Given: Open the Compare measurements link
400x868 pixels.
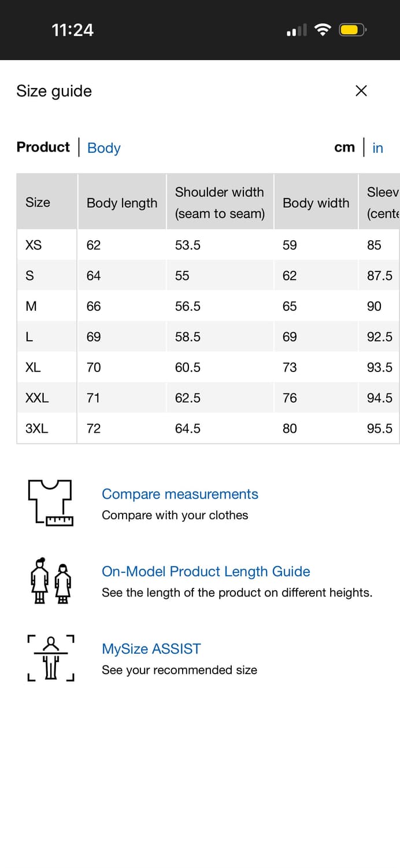Looking at the screenshot, I should click(x=180, y=494).
